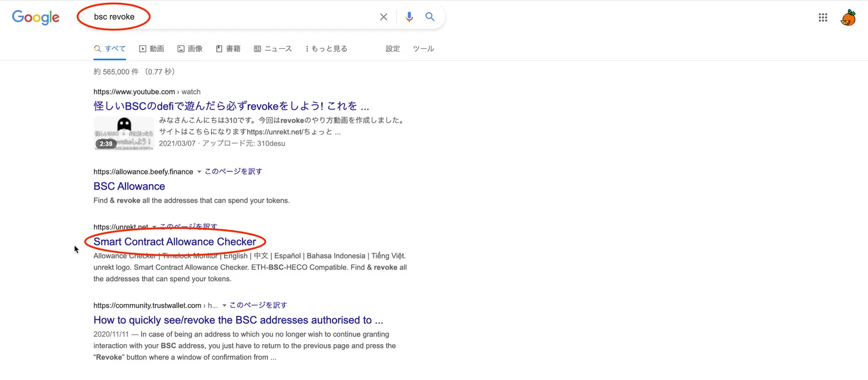868x380 pixels.
Task: Open the BSC Allowance result
Action: (x=129, y=186)
